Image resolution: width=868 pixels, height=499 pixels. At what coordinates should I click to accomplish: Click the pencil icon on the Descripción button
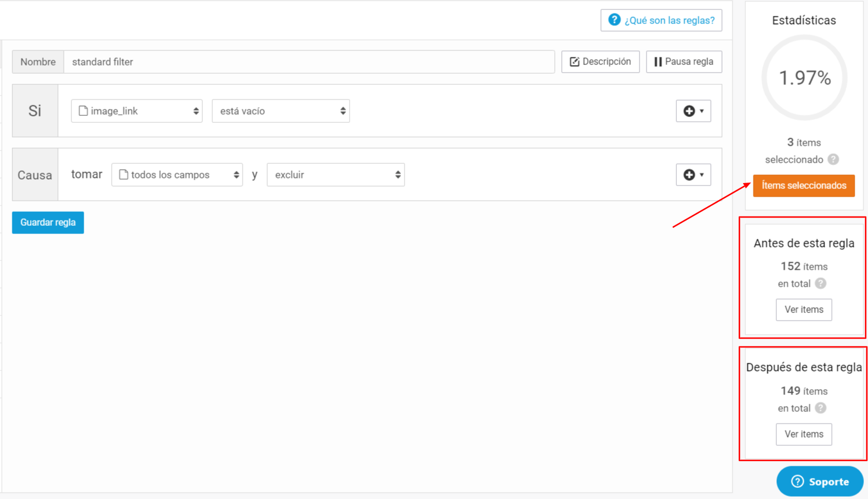575,62
